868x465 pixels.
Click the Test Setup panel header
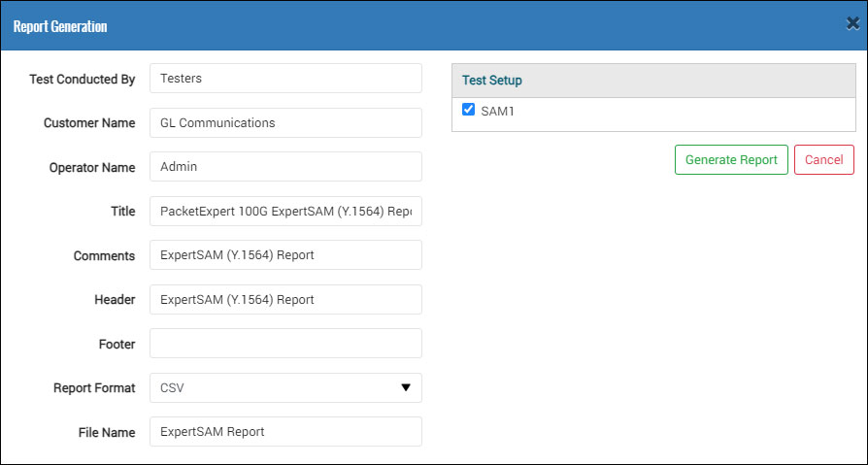point(653,81)
